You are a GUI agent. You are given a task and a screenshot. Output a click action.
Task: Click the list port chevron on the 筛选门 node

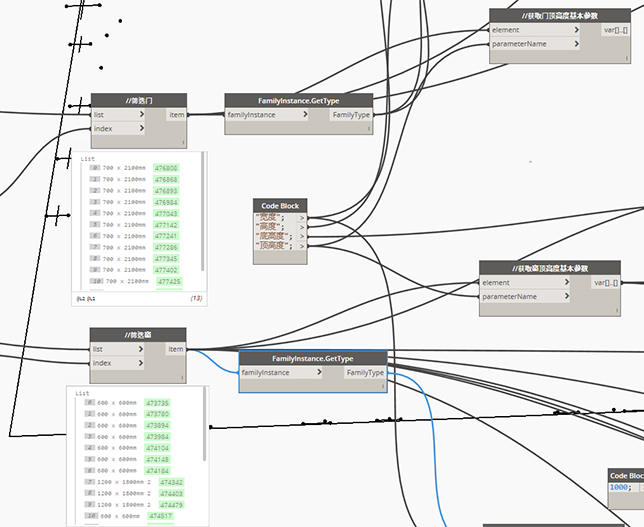click(142, 115)
